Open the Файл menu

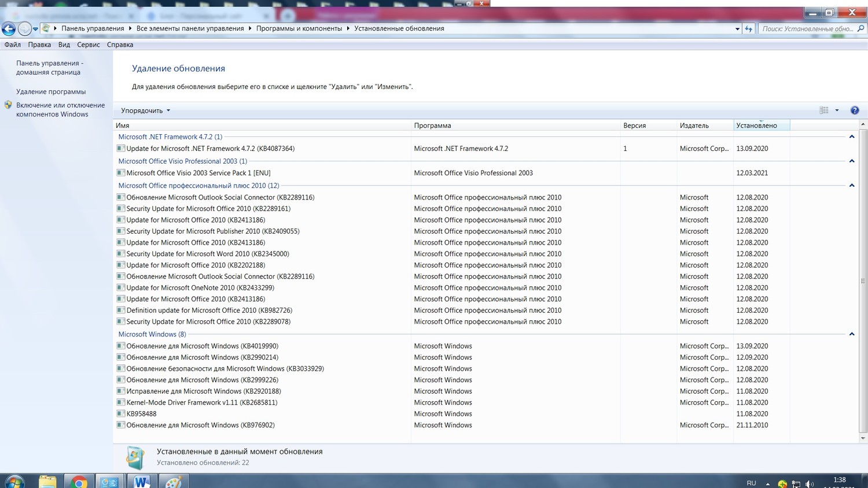[13, 45]
